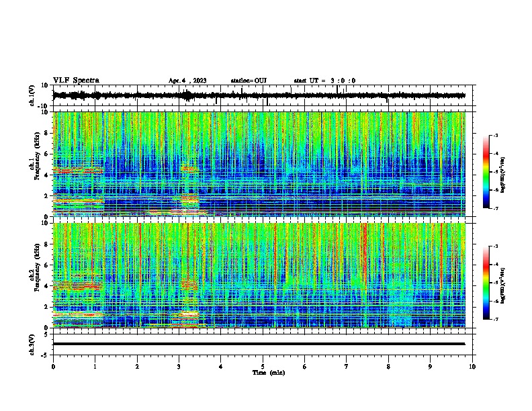Click the ch.2 "Frequency (kHz)" axis label
Viewport: 532px width, 411px height.
click(37, 267)
